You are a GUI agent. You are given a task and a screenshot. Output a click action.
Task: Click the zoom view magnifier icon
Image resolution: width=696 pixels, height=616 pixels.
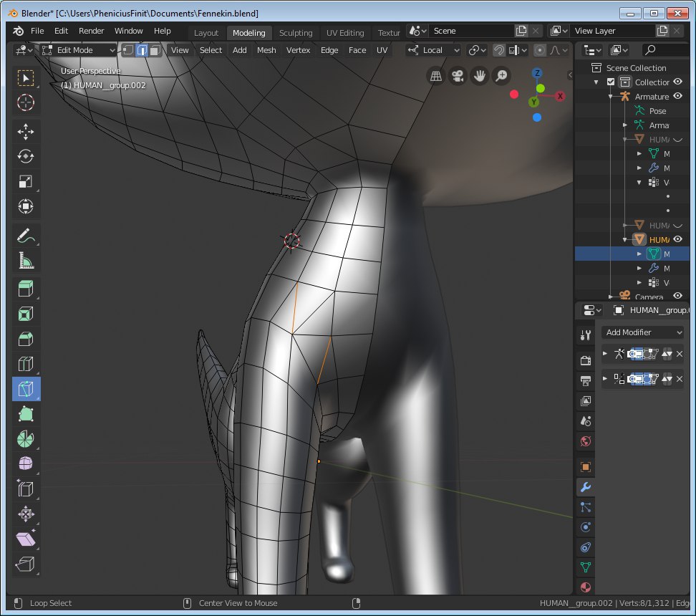point(501,76)
